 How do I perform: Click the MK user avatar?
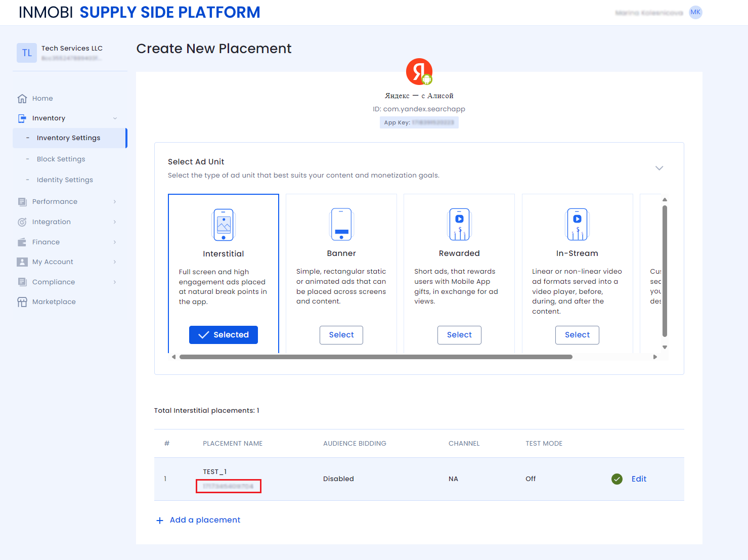(x=695, y=13)
